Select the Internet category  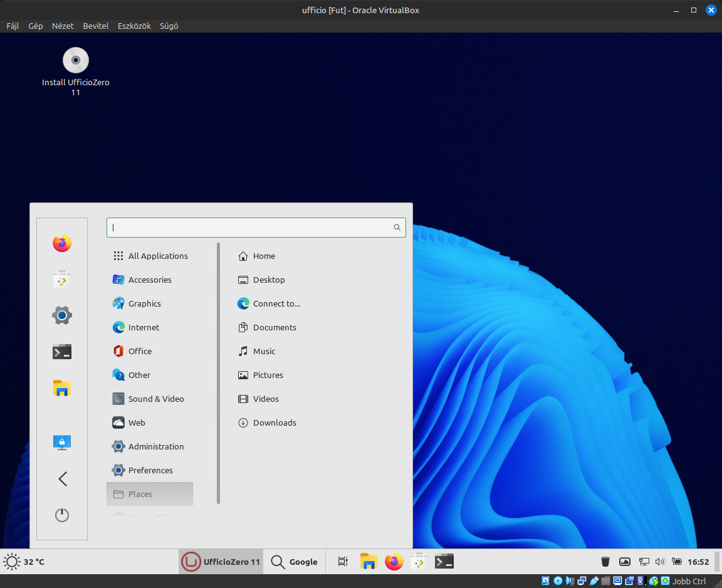click(150, 327)
